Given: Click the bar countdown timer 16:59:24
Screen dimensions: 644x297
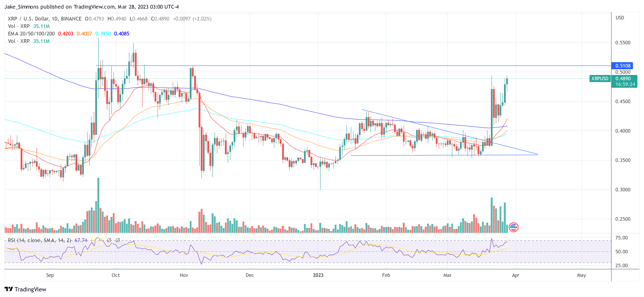Looking at the screenshot, I should (x=625, y=84).
